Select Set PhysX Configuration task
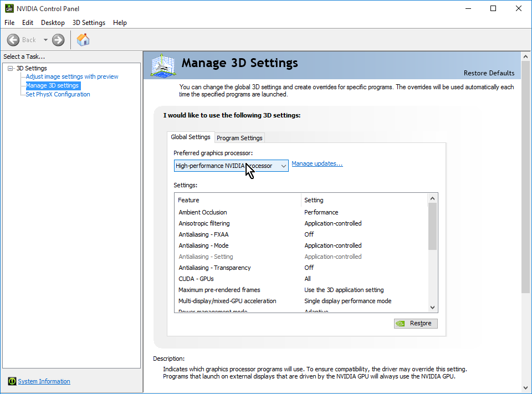532x394 pixels. click(58, 94)
